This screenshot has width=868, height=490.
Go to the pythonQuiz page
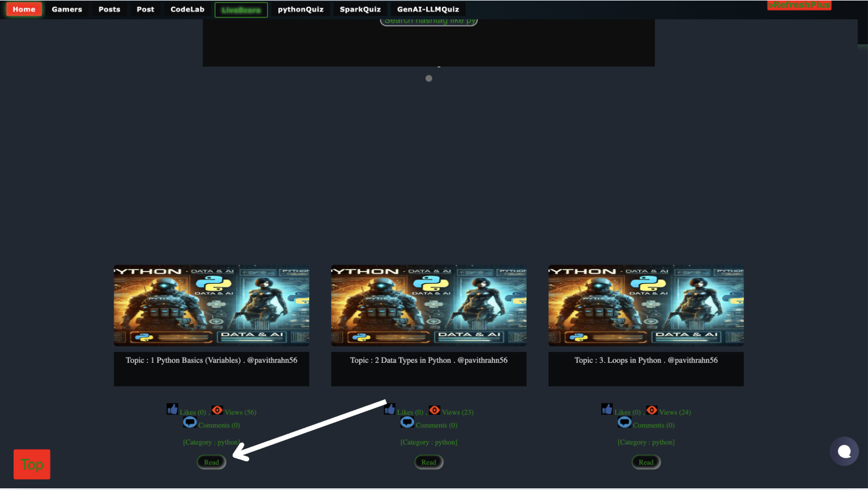point(300,10)
